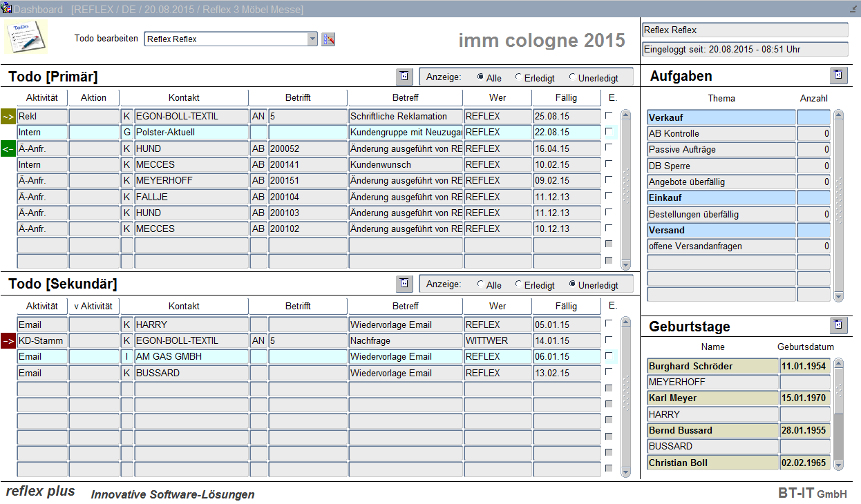Viewport: 861px width, 504px height.
Task: Tick the E. checkbox for Schriftliche Reklamation row
Action: click(609, 115)
